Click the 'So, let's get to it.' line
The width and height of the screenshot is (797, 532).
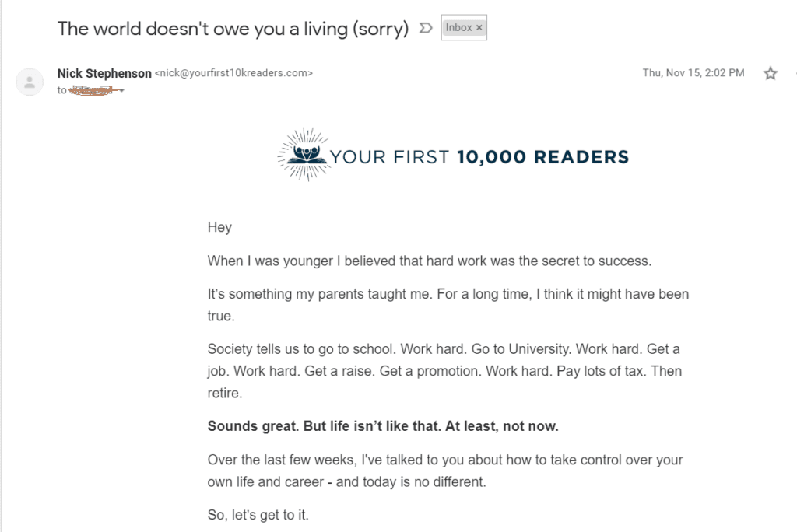[258, 515]
